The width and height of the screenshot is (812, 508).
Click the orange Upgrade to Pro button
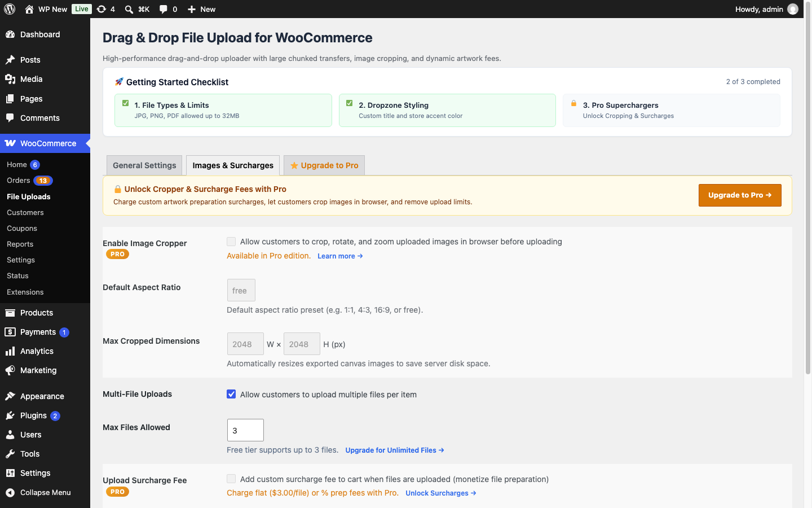pyautogui.click(x=740, y=195)
